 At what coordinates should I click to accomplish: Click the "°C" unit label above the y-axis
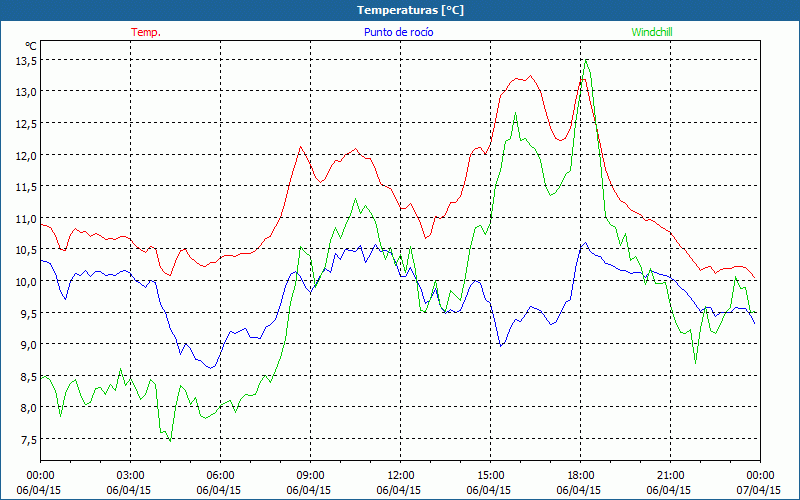tap(31, 46)
